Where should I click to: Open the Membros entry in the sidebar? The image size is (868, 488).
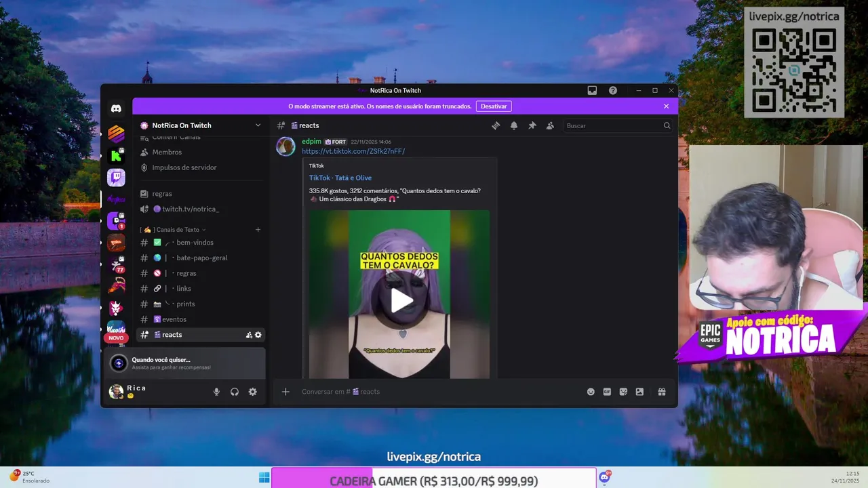[x=200, y=152]
